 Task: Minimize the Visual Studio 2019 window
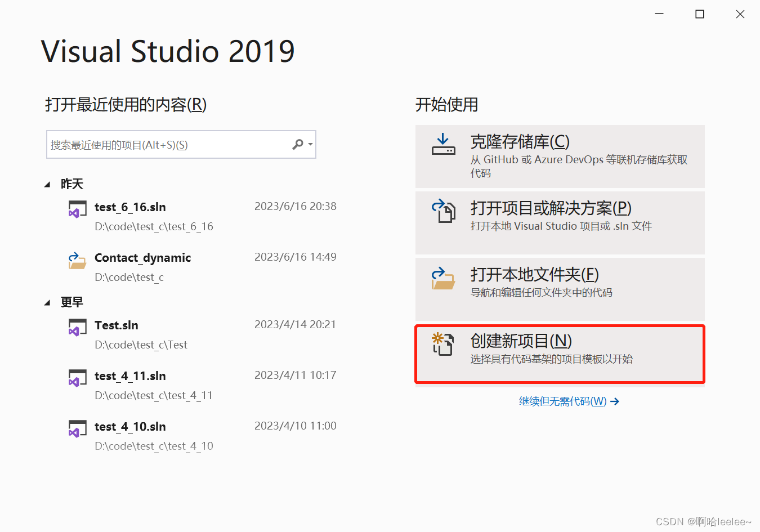[x=659, y=14]
